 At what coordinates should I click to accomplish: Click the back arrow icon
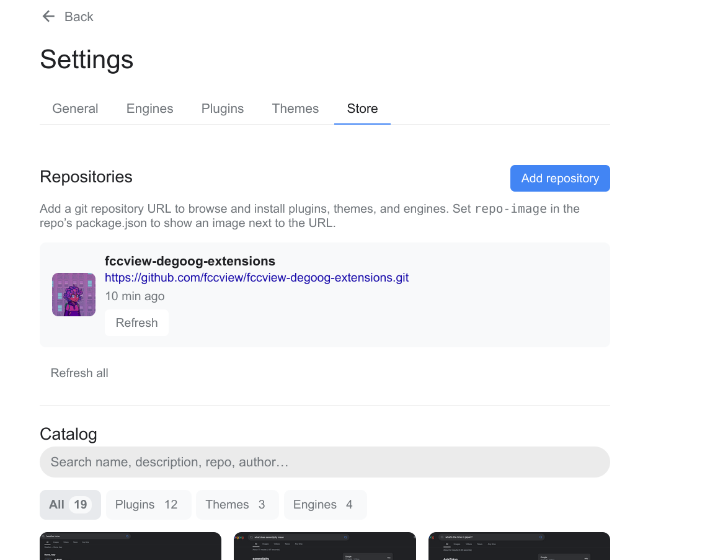click(48, 17)
